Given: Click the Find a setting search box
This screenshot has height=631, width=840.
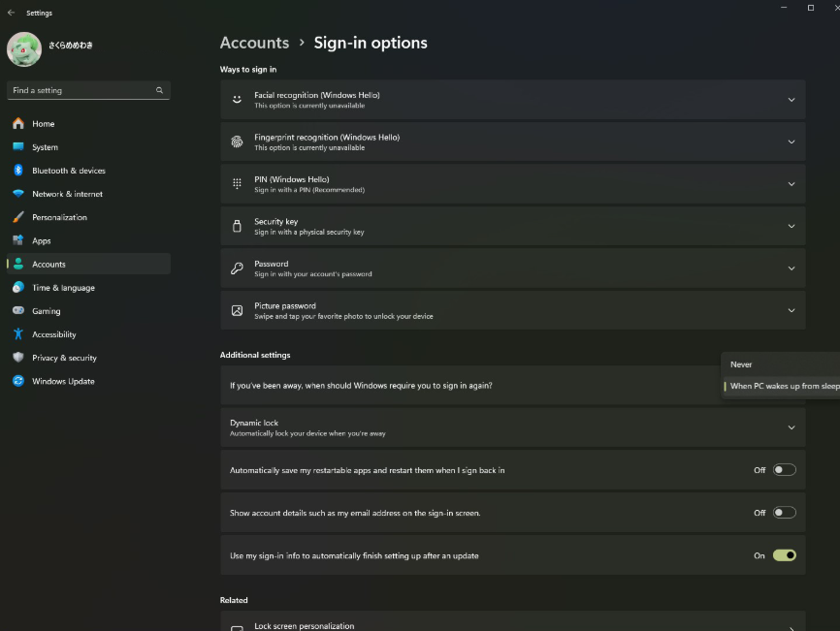Looking at the screenshot, I should tap(82, 90).
